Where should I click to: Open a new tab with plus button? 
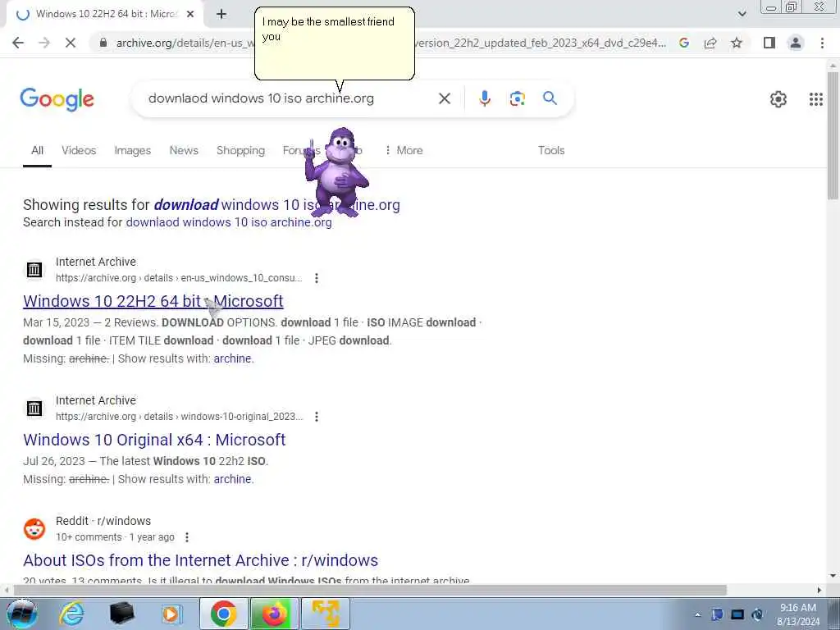[221, 15]
